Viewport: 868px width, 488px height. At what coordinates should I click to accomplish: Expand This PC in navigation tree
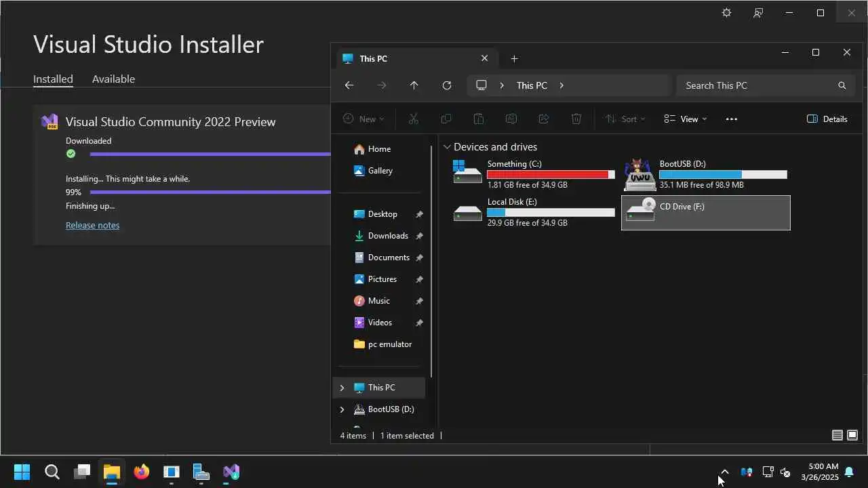[x=342, y=388]
